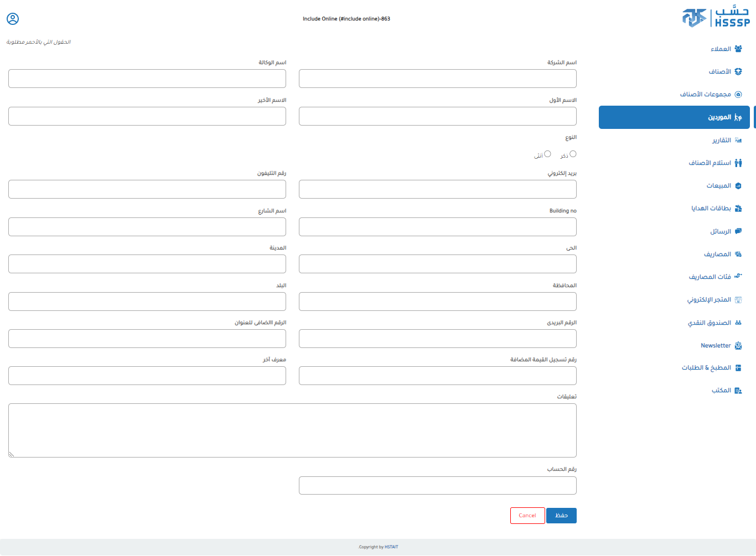Click the items (الأصناف) box icon
Viewport: 756px width, 556px height.
click(738, 71)
